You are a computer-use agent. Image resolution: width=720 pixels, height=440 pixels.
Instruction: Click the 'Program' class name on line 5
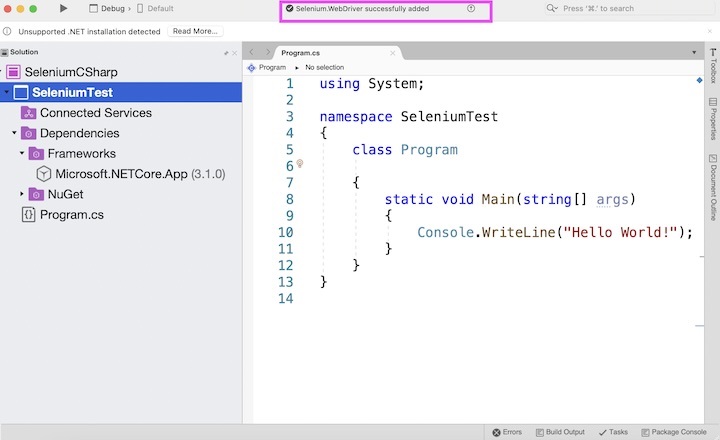click(429, 150)
